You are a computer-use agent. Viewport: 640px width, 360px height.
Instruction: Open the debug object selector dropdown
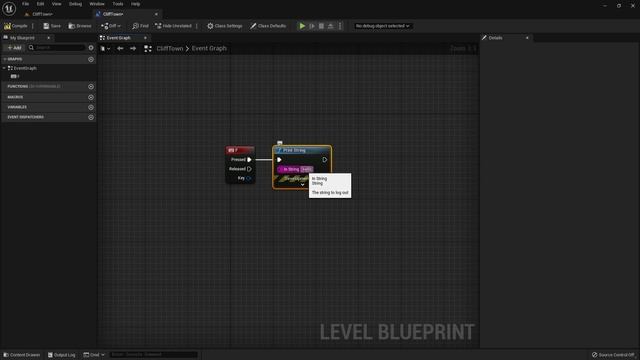(382, 26)
